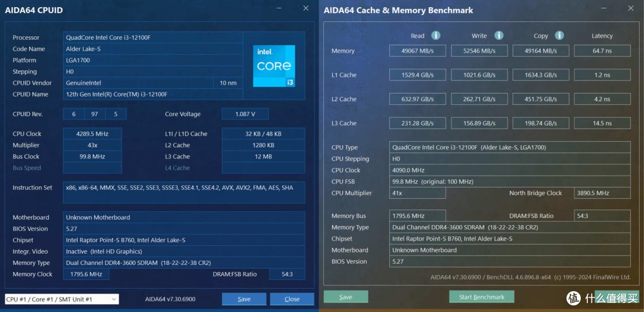The height and width of the screenshot is (312, 644).
Task: Click the Read info icon
Action: pos(436,36)
